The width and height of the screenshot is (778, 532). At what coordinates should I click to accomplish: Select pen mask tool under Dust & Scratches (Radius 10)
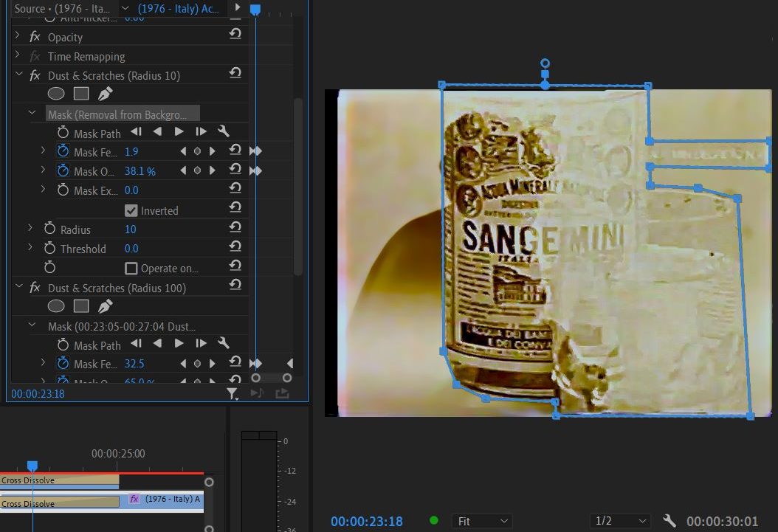[x=105, y=93]
